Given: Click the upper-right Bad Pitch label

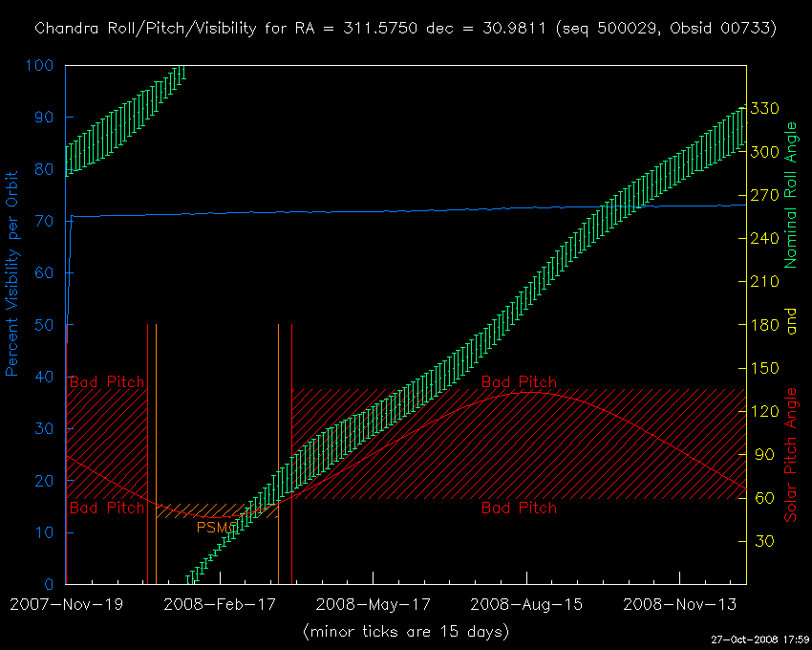Looking at the screenshot, I should 519,382.
